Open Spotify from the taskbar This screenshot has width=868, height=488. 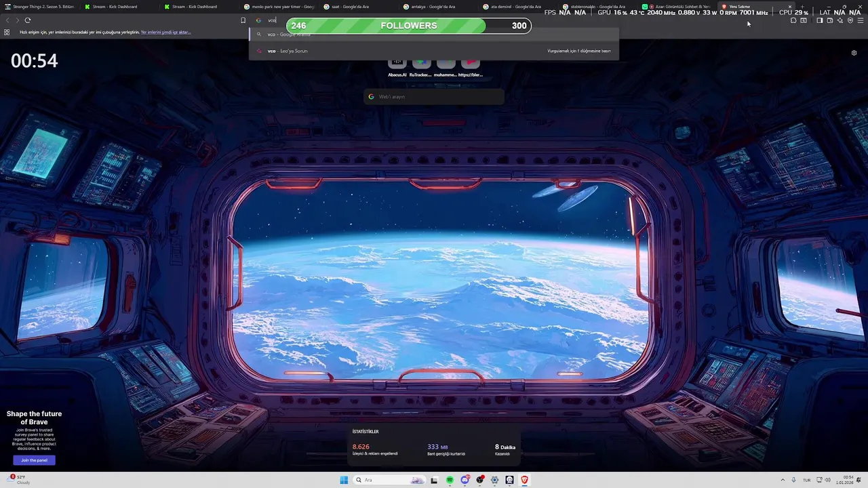tap(450, 480)
